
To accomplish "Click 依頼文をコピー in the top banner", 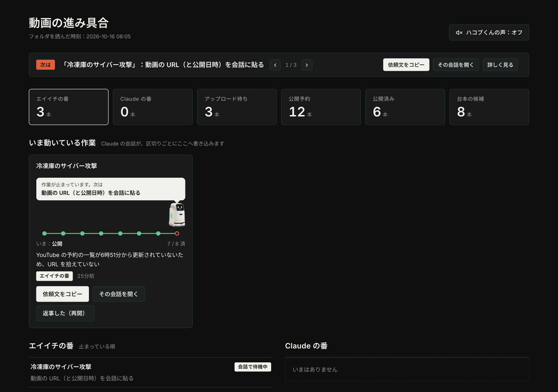I will point(406,65).
